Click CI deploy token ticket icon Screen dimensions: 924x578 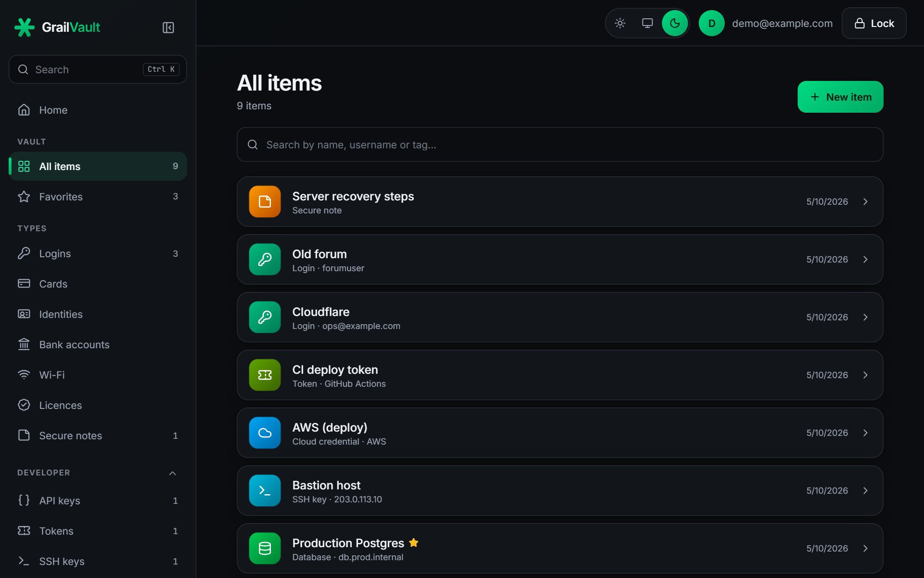click(265, 375)
